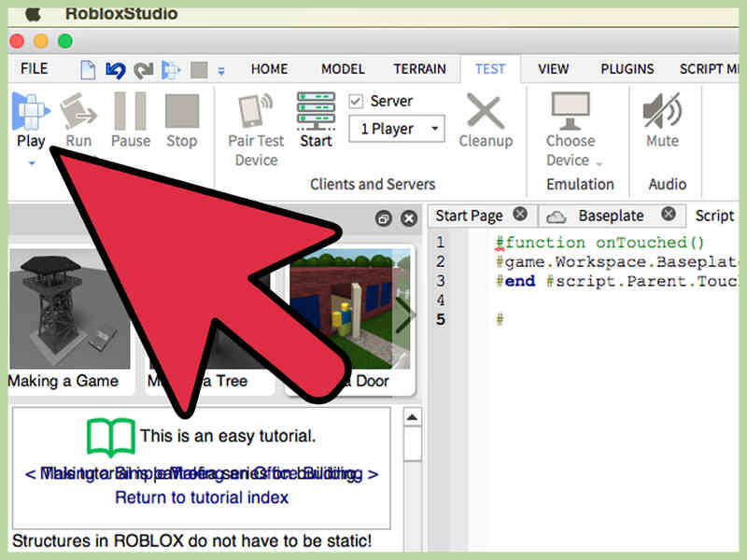Screen dimensions: 747x560
Task: Click quick-access Stop icon in toolbar
Action: click(199, 70)
